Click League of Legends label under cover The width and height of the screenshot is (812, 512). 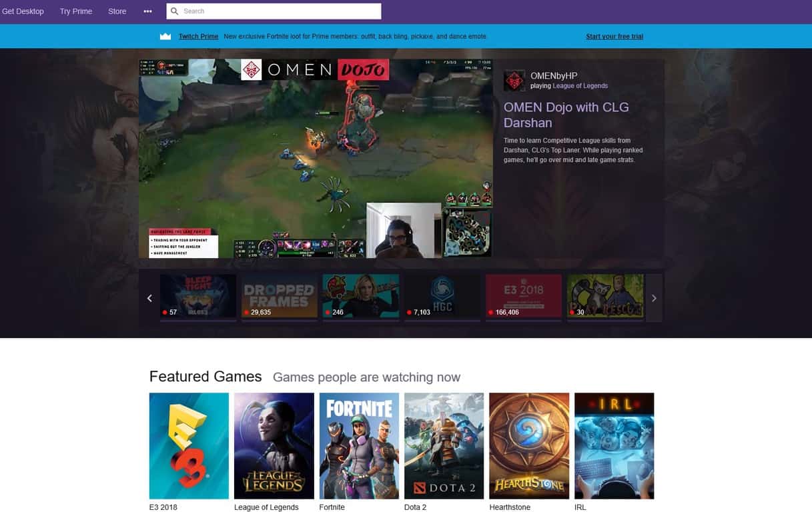point(266,507)
